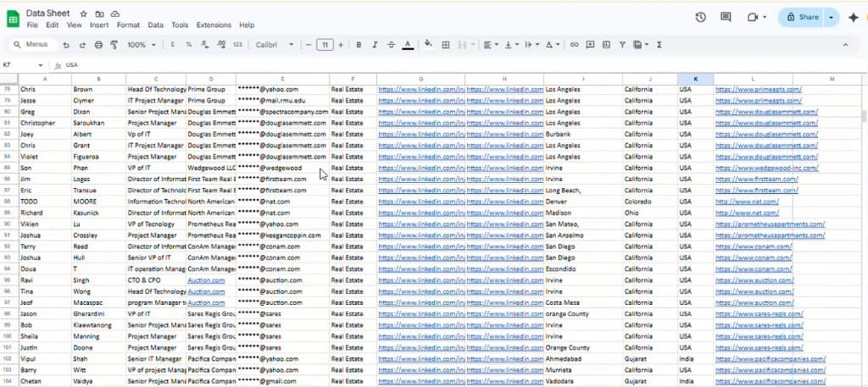Click the Google Sheets home logo
The image size is (868, 387).
pyautogui.click(x=13, y=19)
